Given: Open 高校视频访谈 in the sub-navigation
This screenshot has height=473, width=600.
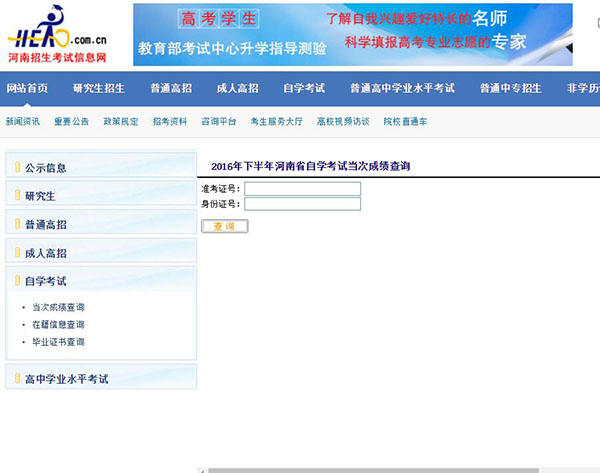Looking at the screenshot, I should [343, 121].
